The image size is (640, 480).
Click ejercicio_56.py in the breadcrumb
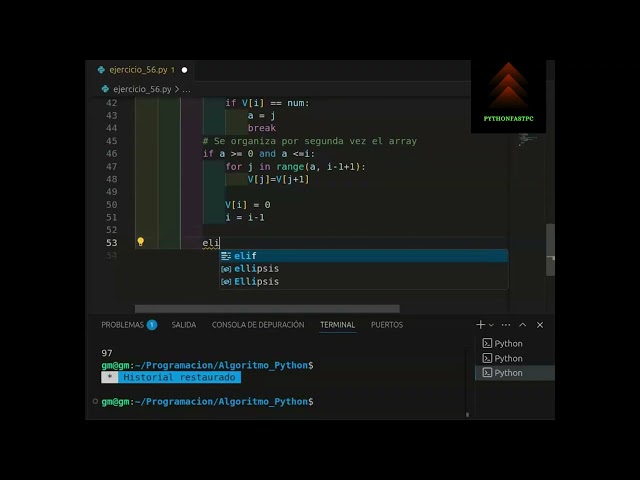coord(142,89)
